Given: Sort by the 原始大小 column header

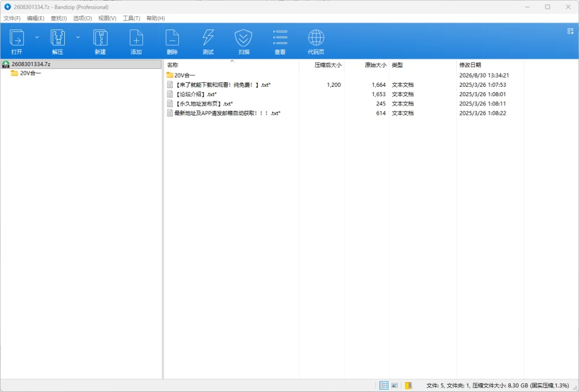Looking at the screenshot, I should (x=376, y=65).
